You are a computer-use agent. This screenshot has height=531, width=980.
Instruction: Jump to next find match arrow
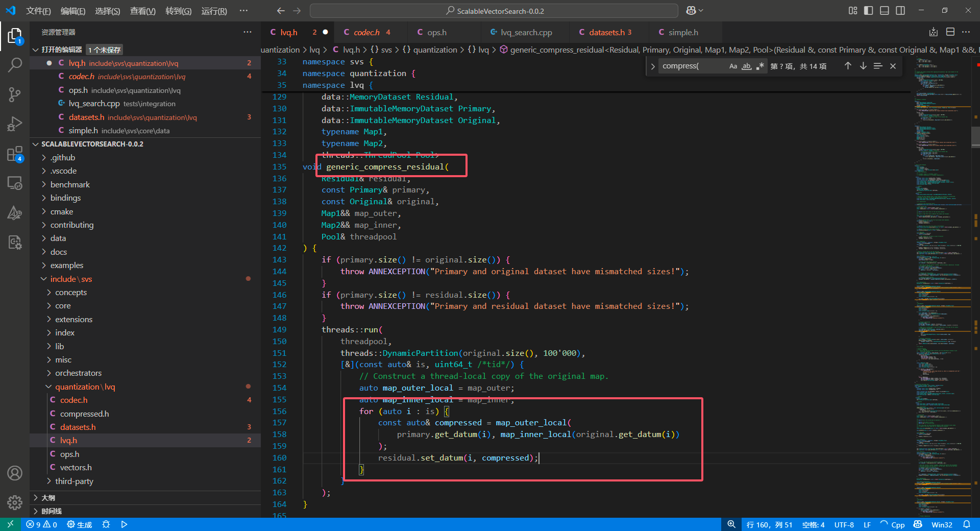(x=863, y=66)
